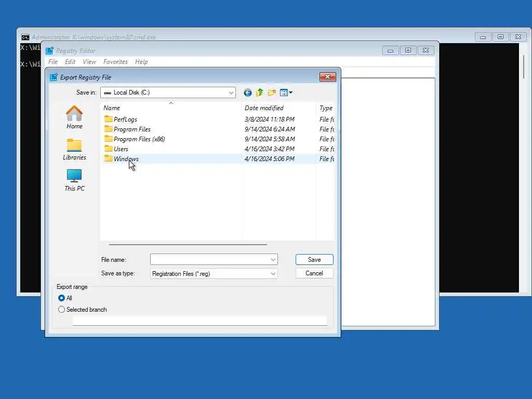Choose the Selected branch radio button
Viewport: 532px width, 399px height.
tap(61, 310)
